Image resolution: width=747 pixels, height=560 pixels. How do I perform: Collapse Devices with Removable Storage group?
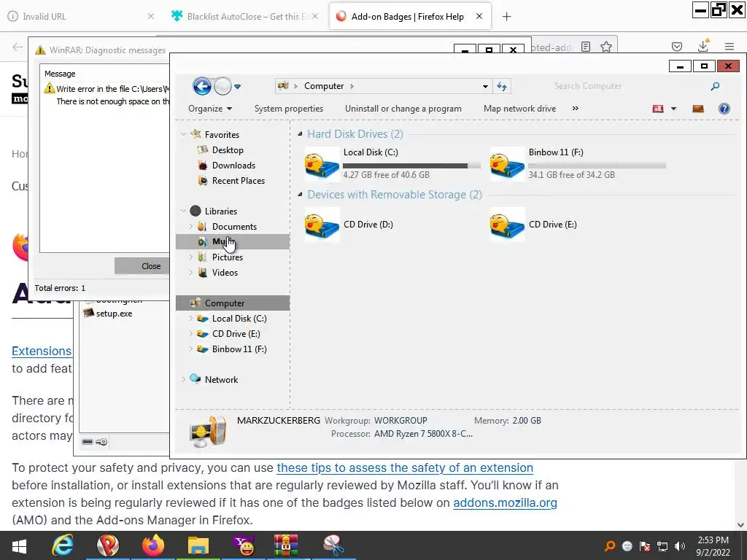[x=300, y=194]
